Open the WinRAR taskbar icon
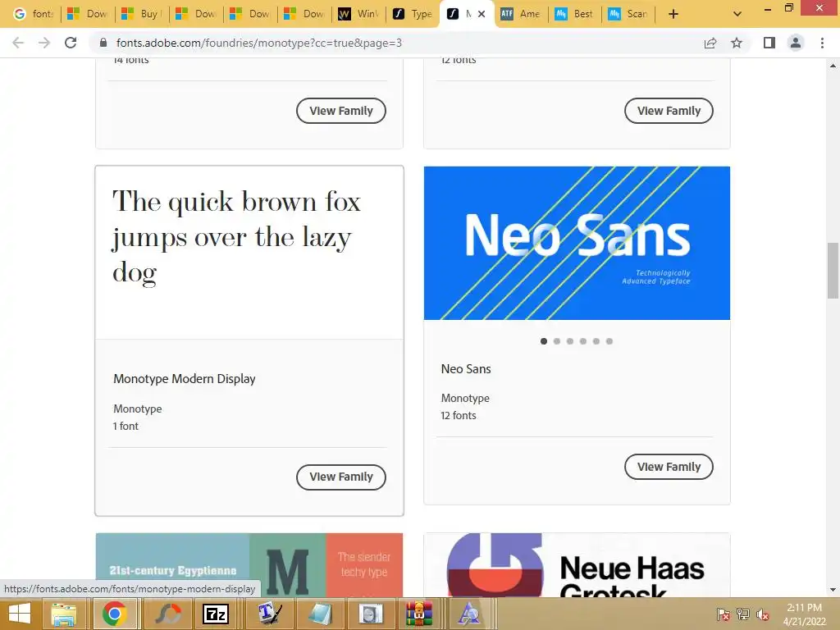Screen dimensions: 840x630 pos(419,614)
